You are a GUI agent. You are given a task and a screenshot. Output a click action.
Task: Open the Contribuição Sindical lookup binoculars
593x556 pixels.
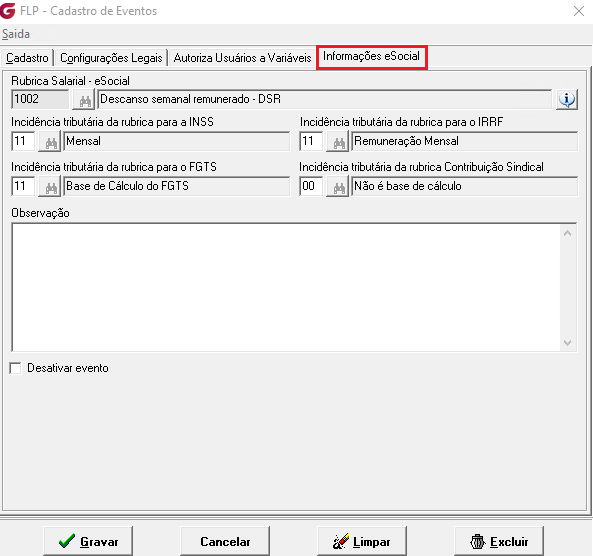click(338, 186)
